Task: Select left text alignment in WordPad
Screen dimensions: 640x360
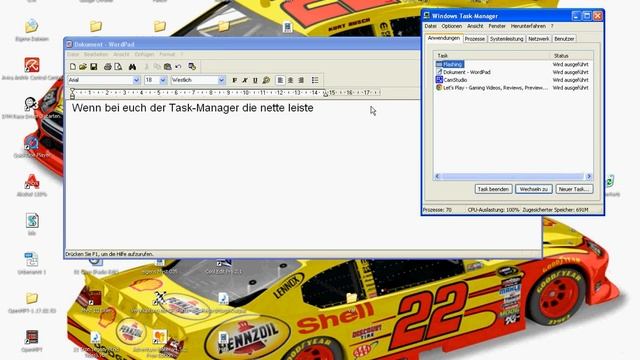Action: pyautogui.click(x=280, y=80)
